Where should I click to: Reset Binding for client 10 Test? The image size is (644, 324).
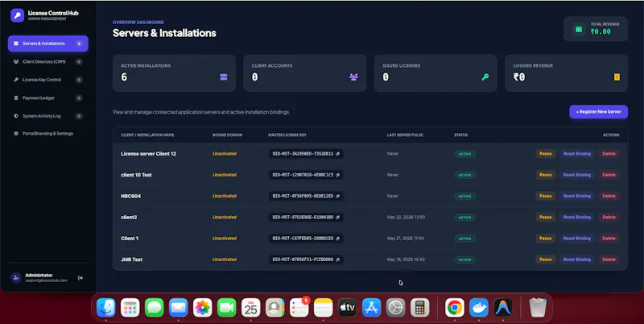576,175
